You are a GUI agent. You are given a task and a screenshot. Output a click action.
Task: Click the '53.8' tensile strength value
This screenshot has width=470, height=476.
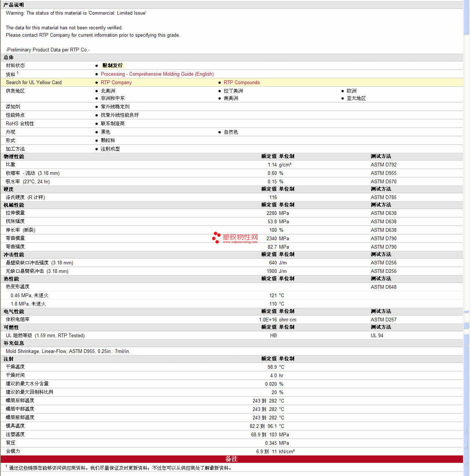point(272,222)
